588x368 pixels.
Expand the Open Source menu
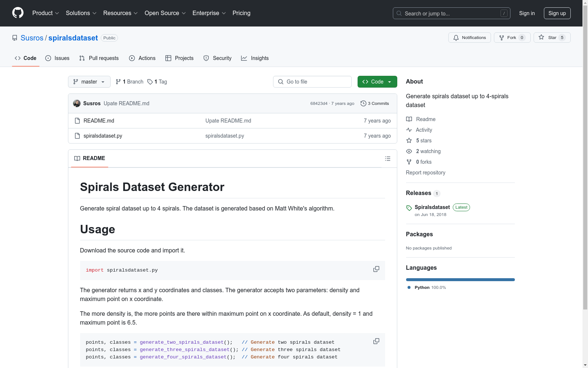pos(165,13)
